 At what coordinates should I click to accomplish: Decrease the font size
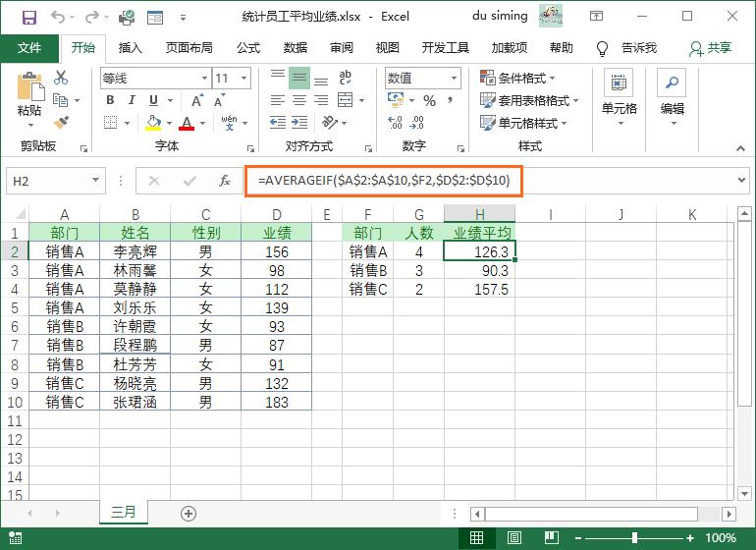[219, 100]
